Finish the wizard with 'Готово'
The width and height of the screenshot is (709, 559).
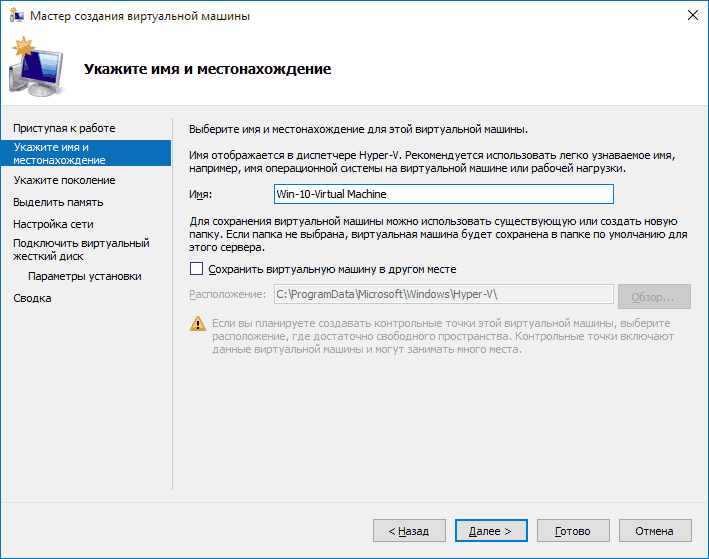tap(573, 531)
